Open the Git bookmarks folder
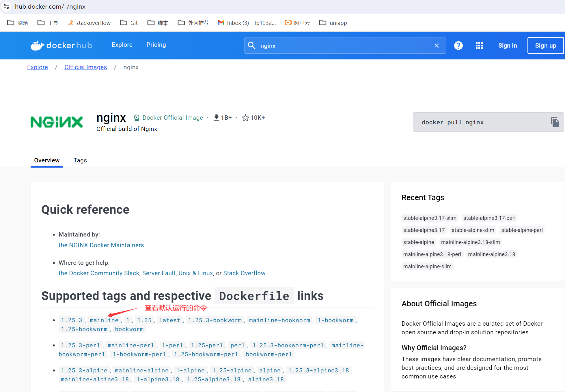The image size is (565, 392). (x=129, y=23)
